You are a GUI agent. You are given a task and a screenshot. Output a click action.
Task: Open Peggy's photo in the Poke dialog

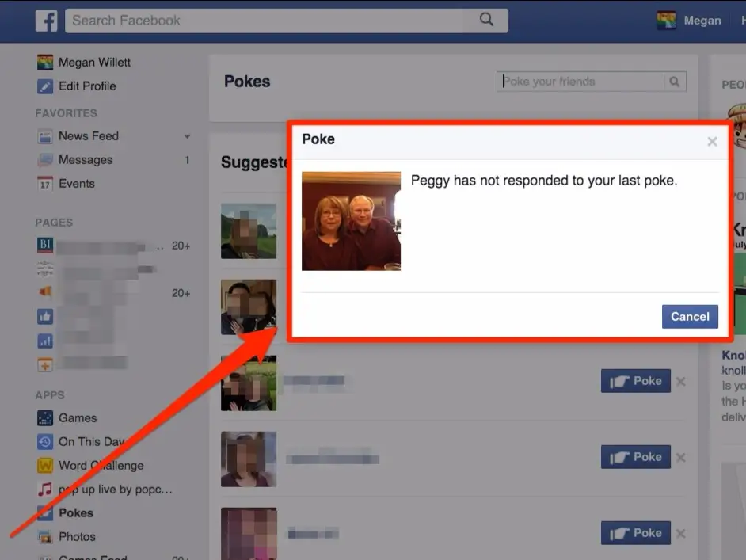pos(351,221)
